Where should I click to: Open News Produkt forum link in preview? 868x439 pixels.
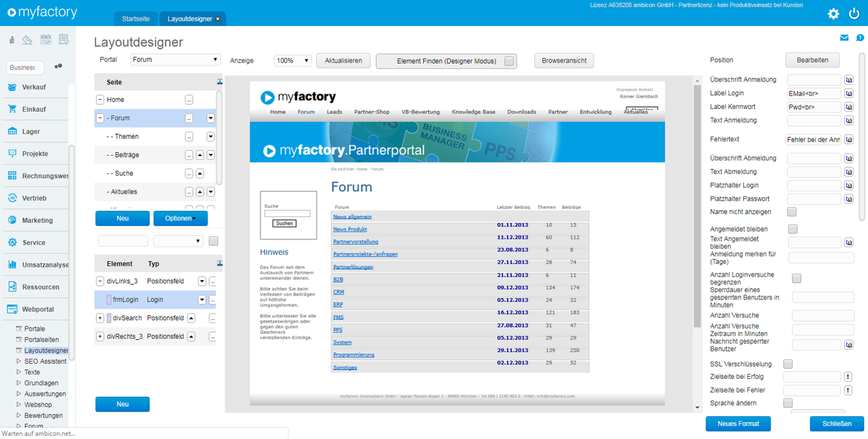point(350,229)
